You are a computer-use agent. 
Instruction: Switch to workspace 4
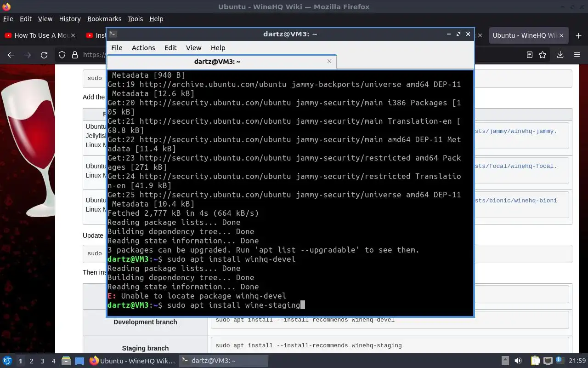click(54, 361)
